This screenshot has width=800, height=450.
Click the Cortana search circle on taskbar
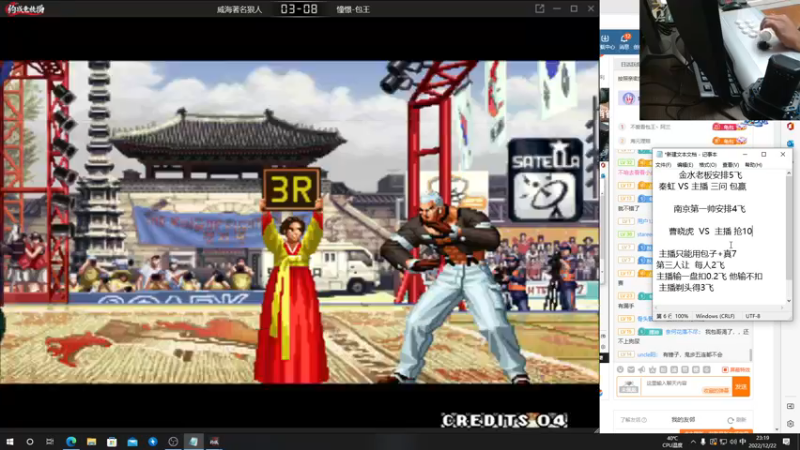point(30,441)
